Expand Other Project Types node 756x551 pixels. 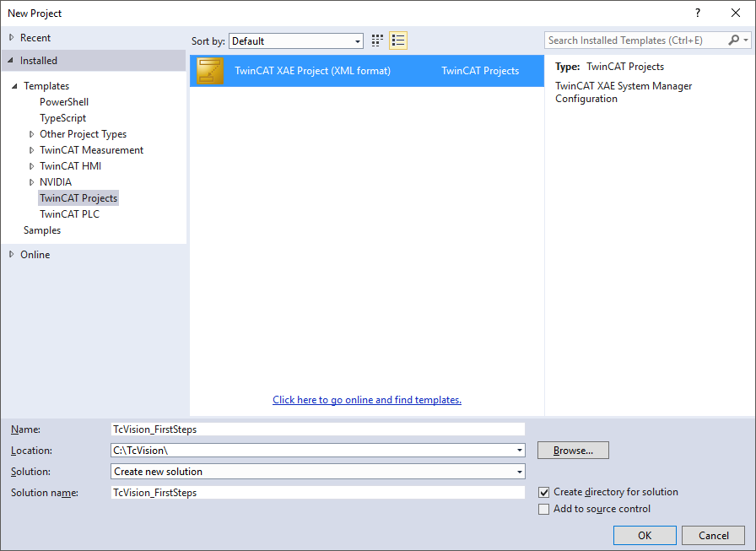(x=32, y=134)
